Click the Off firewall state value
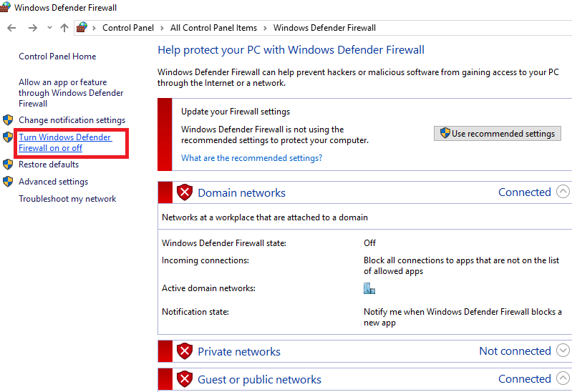 click(x=369, y=243)
